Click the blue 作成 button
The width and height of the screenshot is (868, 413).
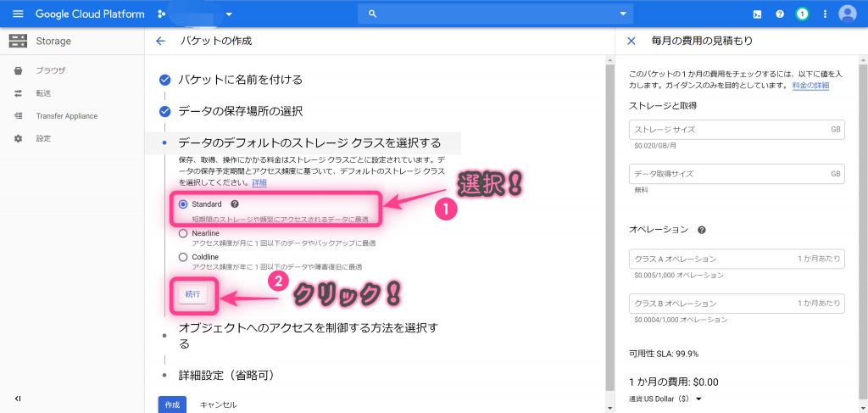(172, 405)
